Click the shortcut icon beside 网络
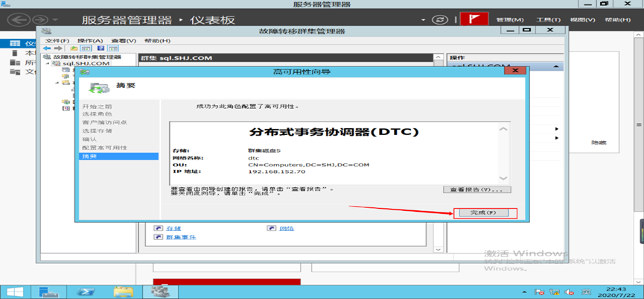 [x=272, y=228]
